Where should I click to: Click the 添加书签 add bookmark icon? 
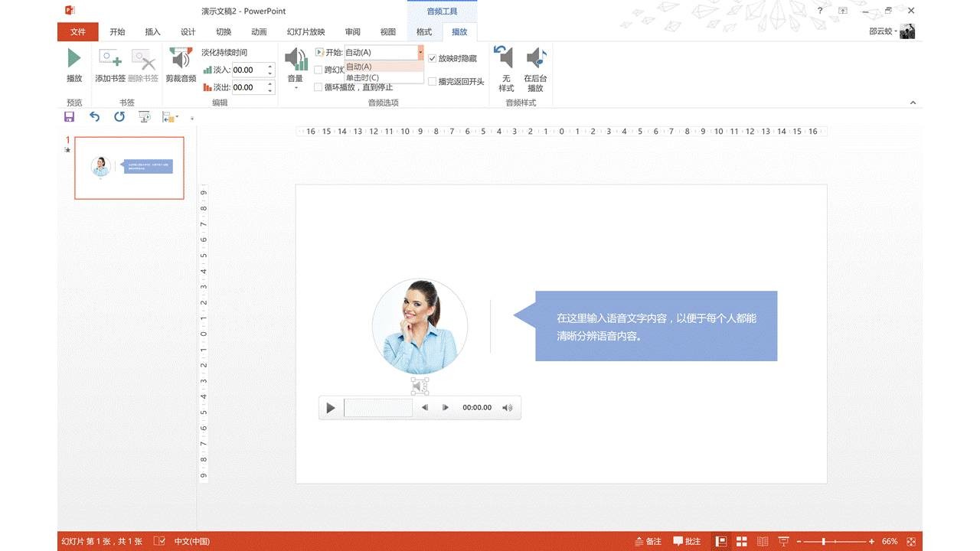coord(109,60)
